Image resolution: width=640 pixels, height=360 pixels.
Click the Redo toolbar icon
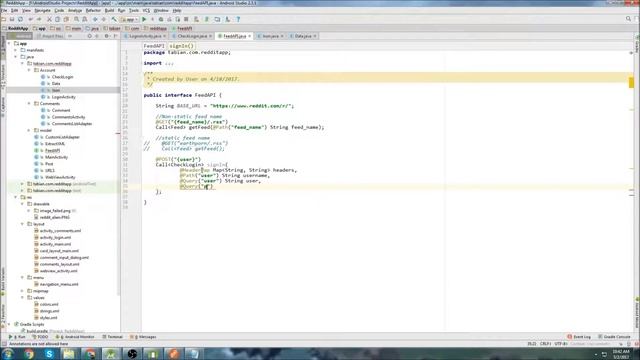pyautogui.click(x=39, y=19)
